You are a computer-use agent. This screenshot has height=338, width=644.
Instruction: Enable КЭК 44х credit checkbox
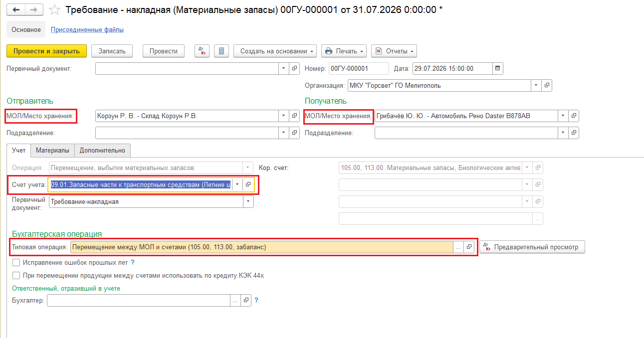pyautogui.click(x=16, y=275)
